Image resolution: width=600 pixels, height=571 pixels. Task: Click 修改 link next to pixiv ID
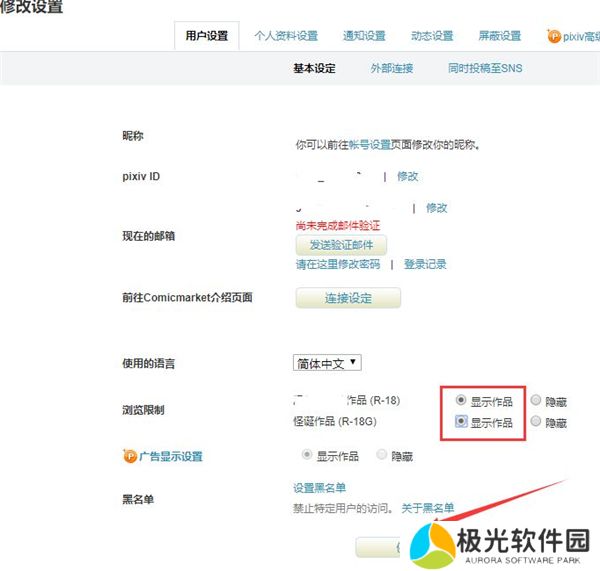407,176
